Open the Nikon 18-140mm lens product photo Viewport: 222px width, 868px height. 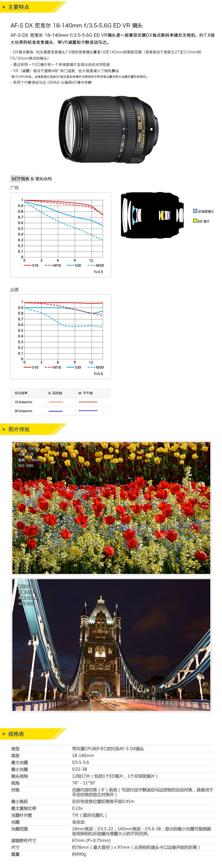click(x=108, y=130)
